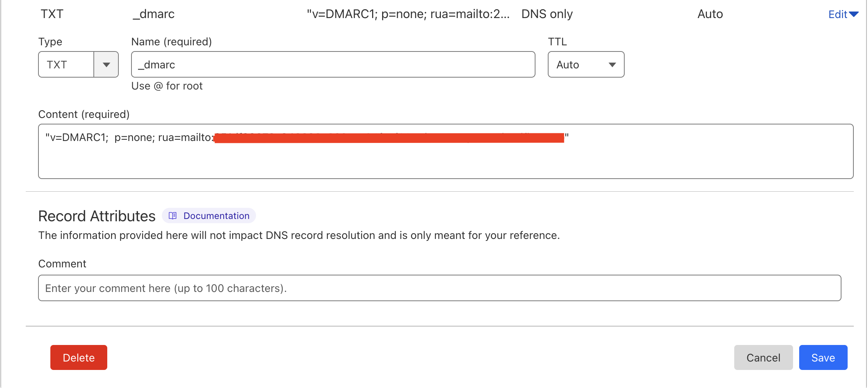
Task: Collapse the record with the blue Edit arrow
Action: [x=854, y=15]
